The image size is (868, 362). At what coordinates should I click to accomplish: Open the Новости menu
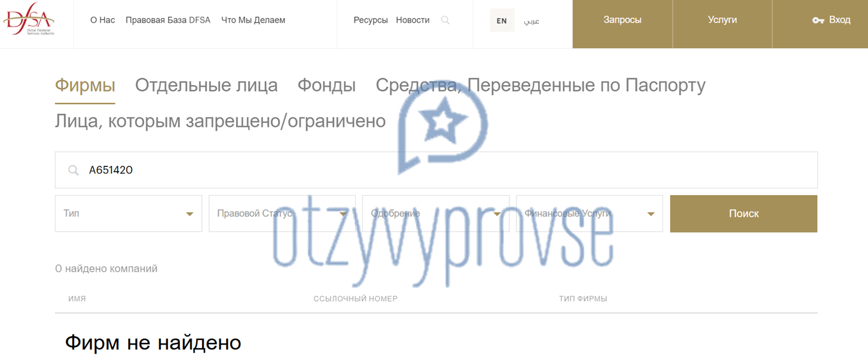click(412, 20)
